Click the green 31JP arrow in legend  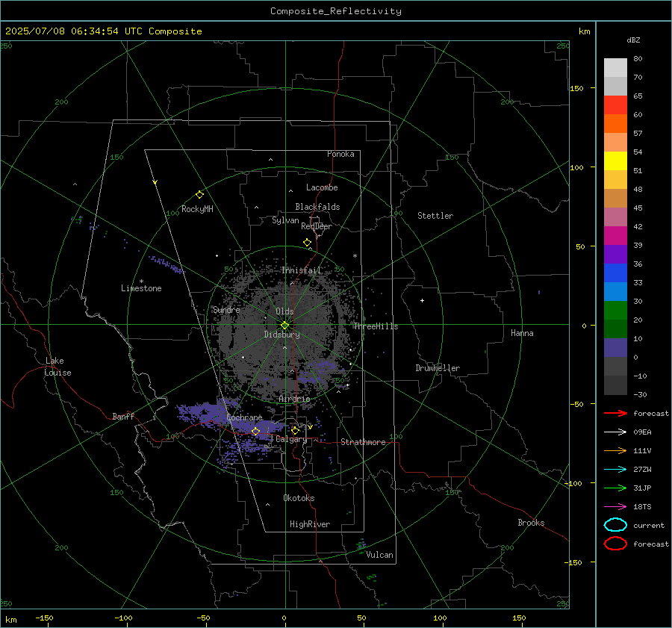[615, 488]
